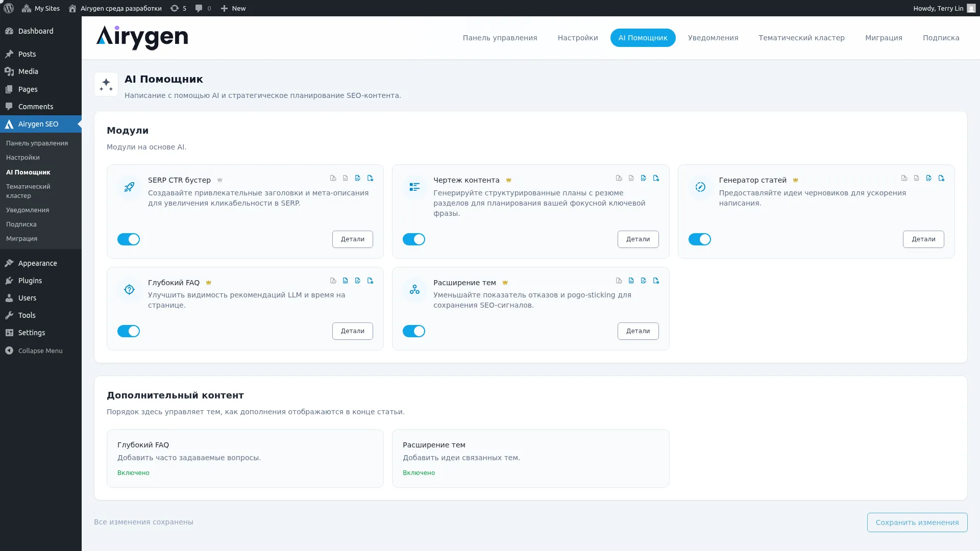
Task: Turn off the Чертеж контента toggle
Action: 414,239
